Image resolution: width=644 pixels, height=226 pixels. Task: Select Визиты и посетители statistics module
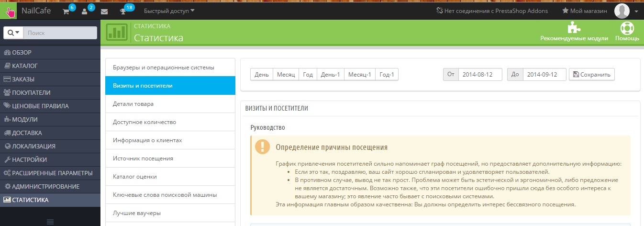coord(170,86)
